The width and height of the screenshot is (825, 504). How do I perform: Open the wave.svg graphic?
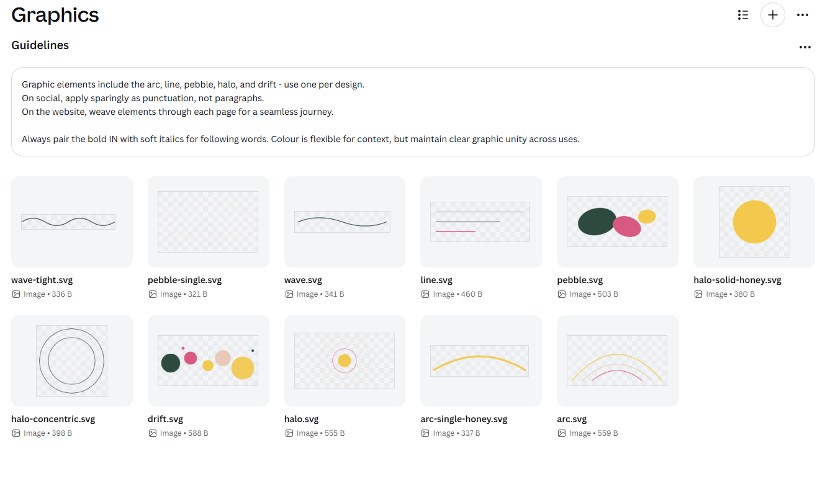click(x=345, y=222)
